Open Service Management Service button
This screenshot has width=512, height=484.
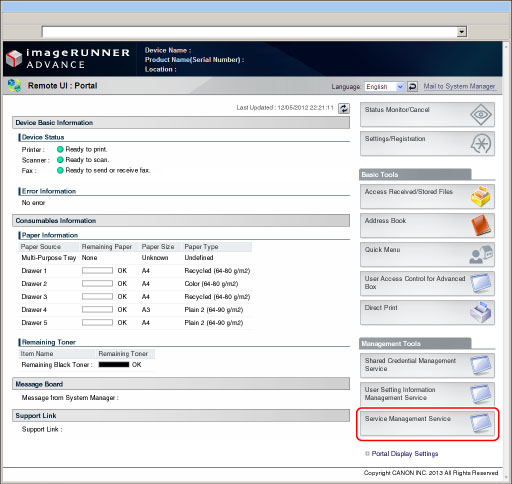pos(427,424)
